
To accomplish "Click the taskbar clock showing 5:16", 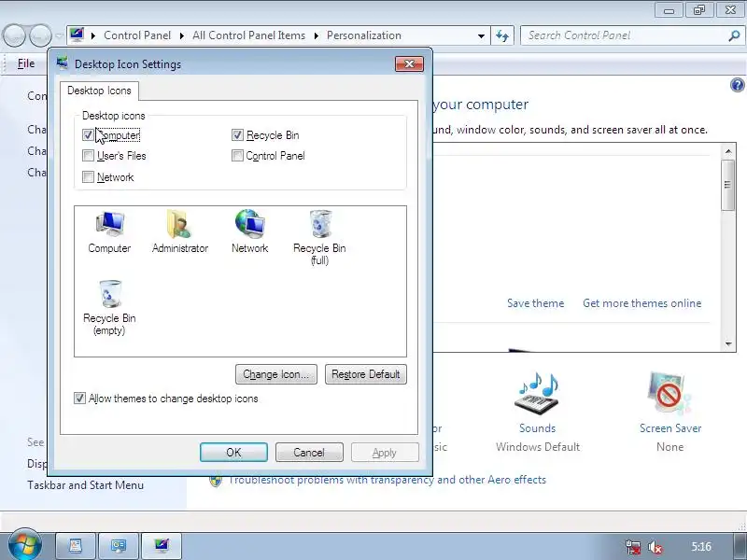I will pyautogui.click(x=701, y=547).
